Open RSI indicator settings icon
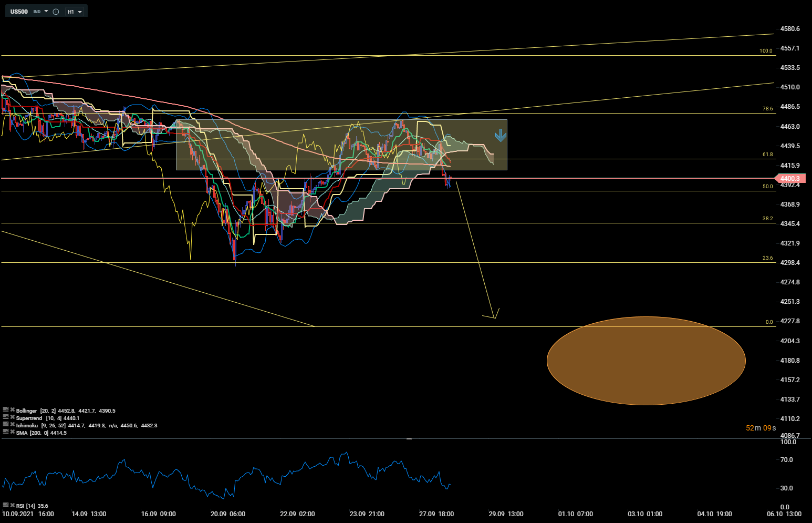This screenshot has width=812, height=523. 6,505
